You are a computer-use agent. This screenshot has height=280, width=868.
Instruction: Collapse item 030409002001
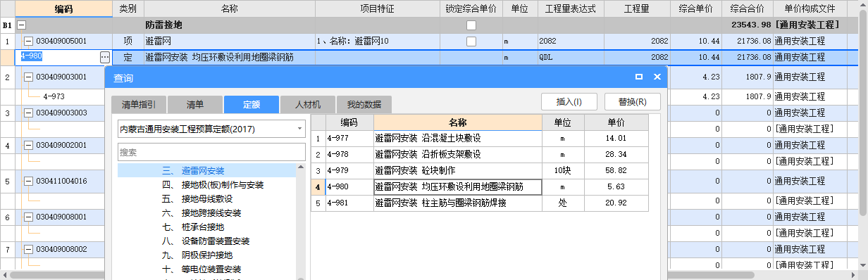29,146
